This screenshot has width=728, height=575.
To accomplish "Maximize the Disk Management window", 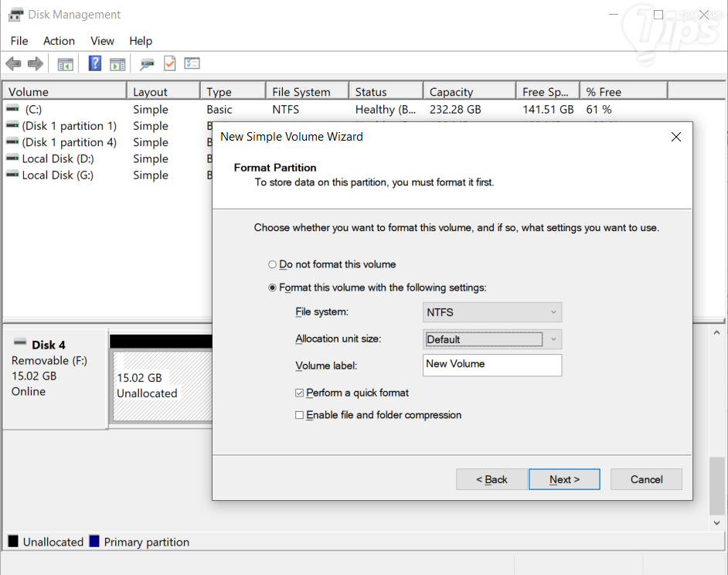I will click(658, 15).
